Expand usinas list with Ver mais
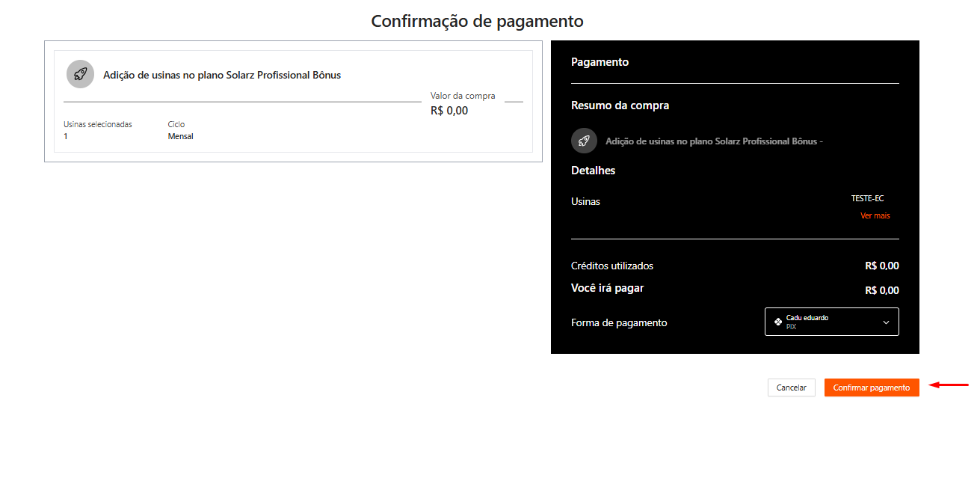 coord(875,215)
